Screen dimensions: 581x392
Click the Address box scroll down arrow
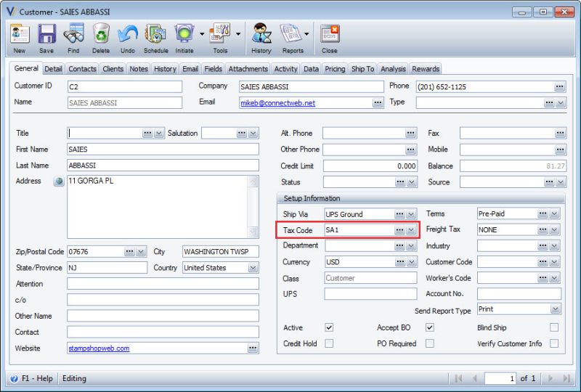point(253,232)
